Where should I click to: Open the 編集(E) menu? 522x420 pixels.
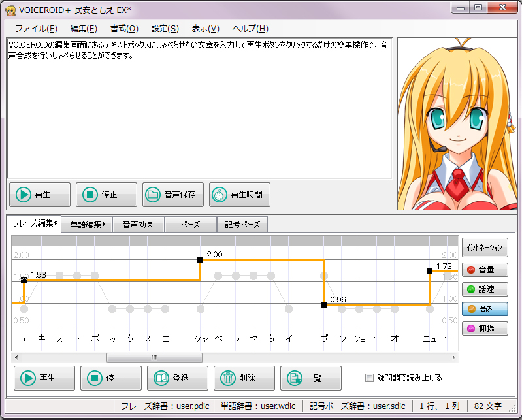84,29
